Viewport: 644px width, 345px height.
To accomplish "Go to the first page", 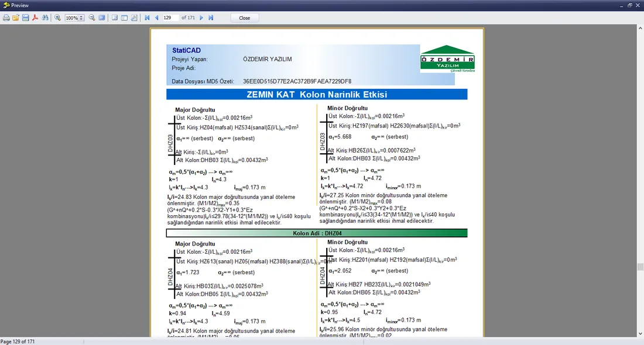I will pos(147,18).
